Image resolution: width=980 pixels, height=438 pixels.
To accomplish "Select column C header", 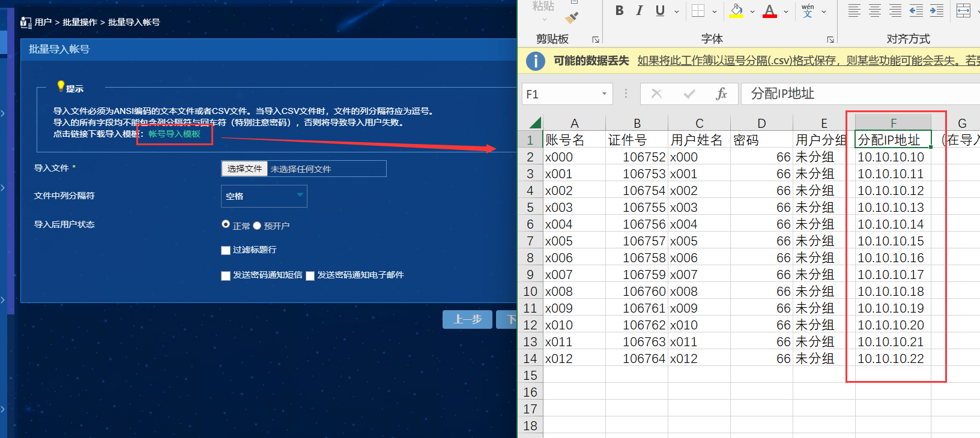I will click(x=700, y=123).
